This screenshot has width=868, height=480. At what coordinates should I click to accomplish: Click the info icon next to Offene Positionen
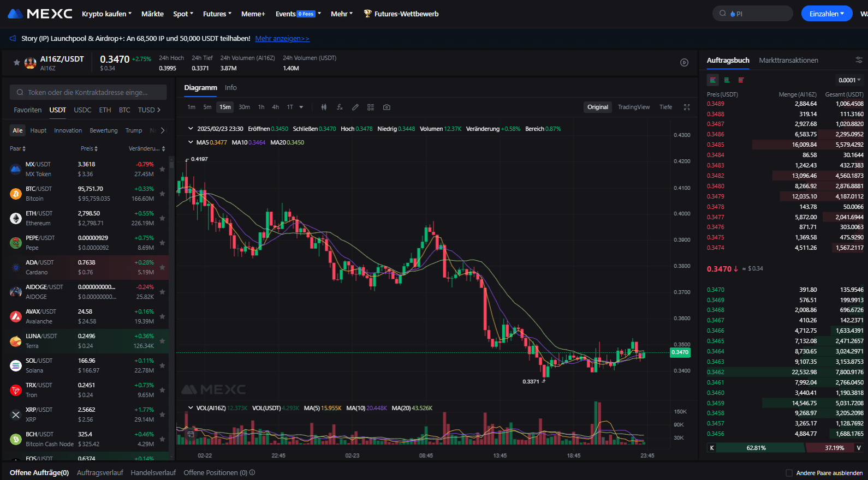252,472
